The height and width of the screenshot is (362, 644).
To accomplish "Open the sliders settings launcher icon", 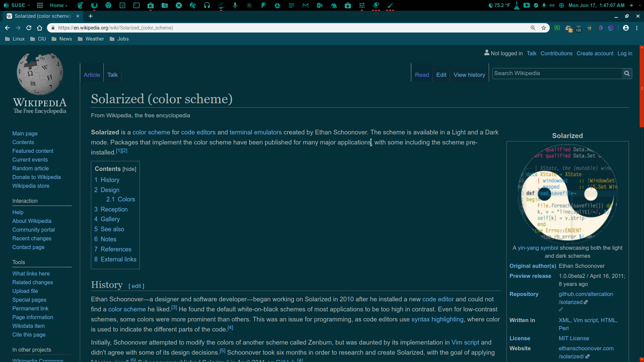I will tap(362, 5).
